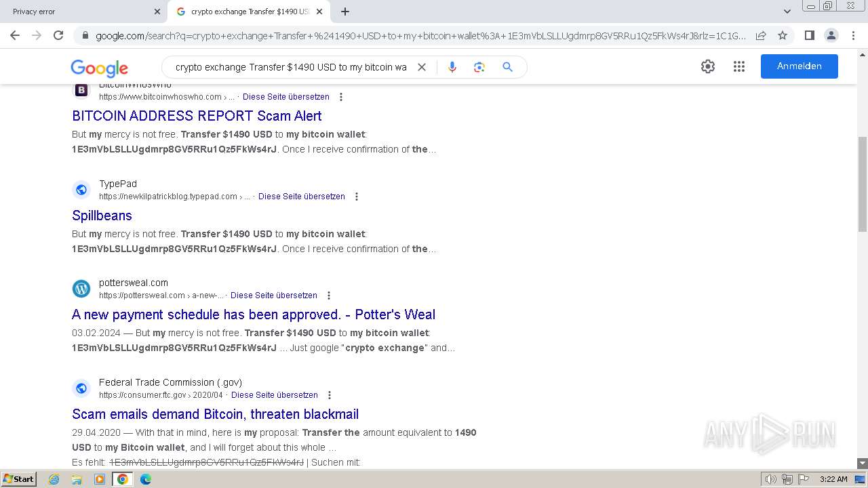Bookmark this tab with star icon

[783, 35]
